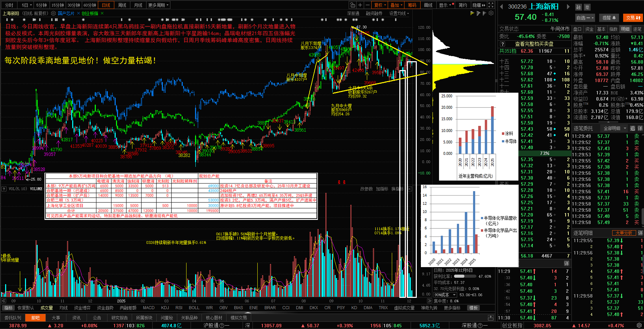Image resolution: width=644 pixels, height=329 pixels.
Task: Click the order book expand handle below 流通股
Action: (x=608, y=122)
